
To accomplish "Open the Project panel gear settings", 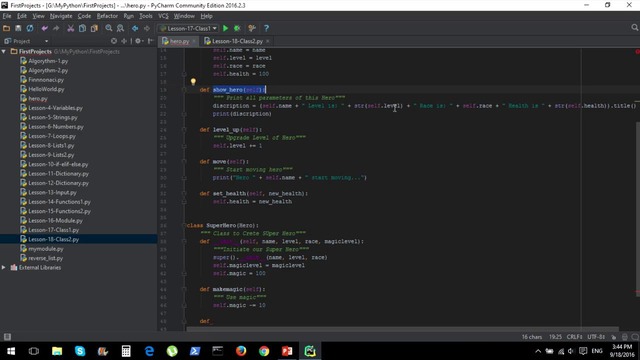I will [139, 41].
